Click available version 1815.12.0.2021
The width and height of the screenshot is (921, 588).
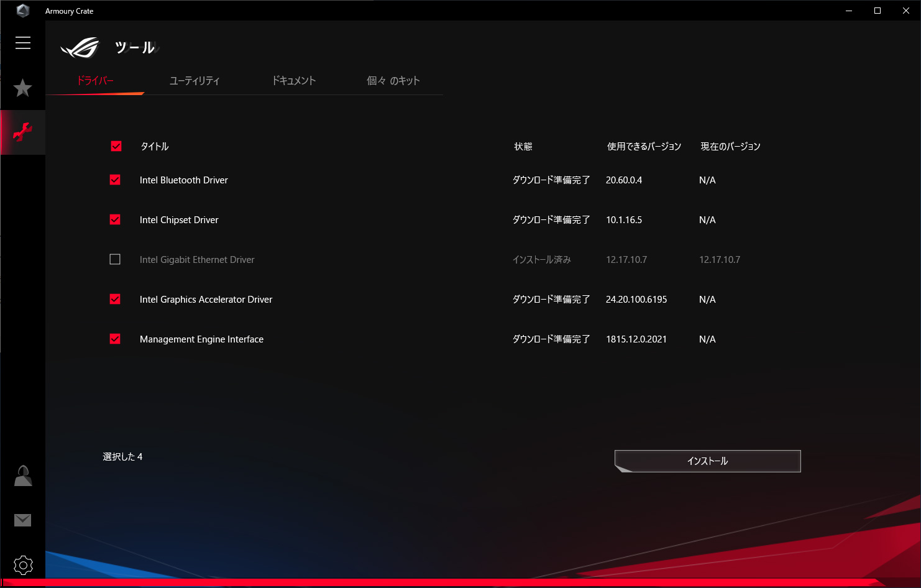(636, 339)
